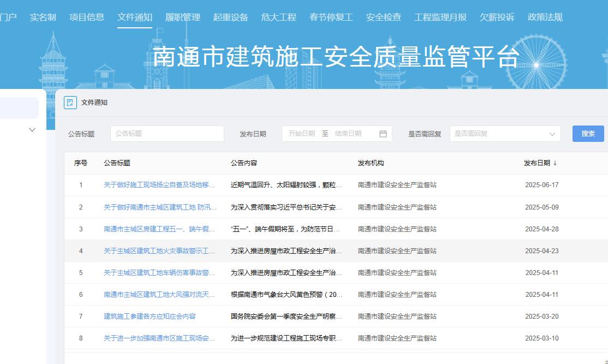The width and height of the screenshot is (608, 364).
Task: Open 南通市主城区建筑工地大风强对流天 notice link
Action: click(x=159, y=295)
